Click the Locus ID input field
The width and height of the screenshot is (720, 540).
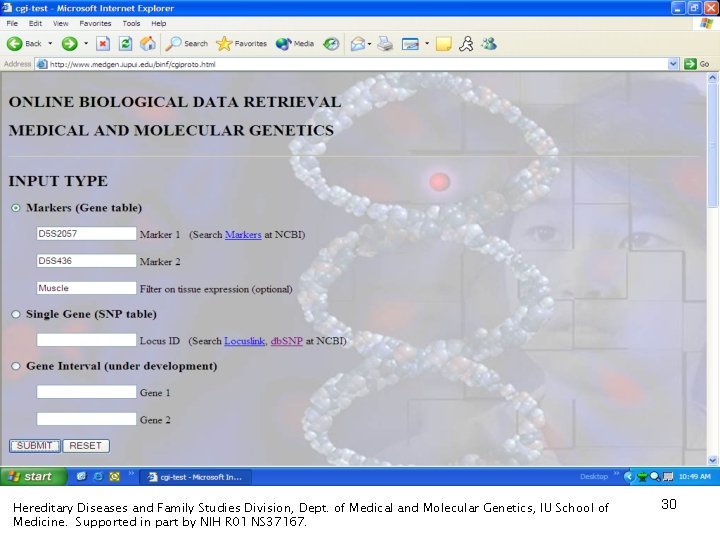(x=86, y=340)
